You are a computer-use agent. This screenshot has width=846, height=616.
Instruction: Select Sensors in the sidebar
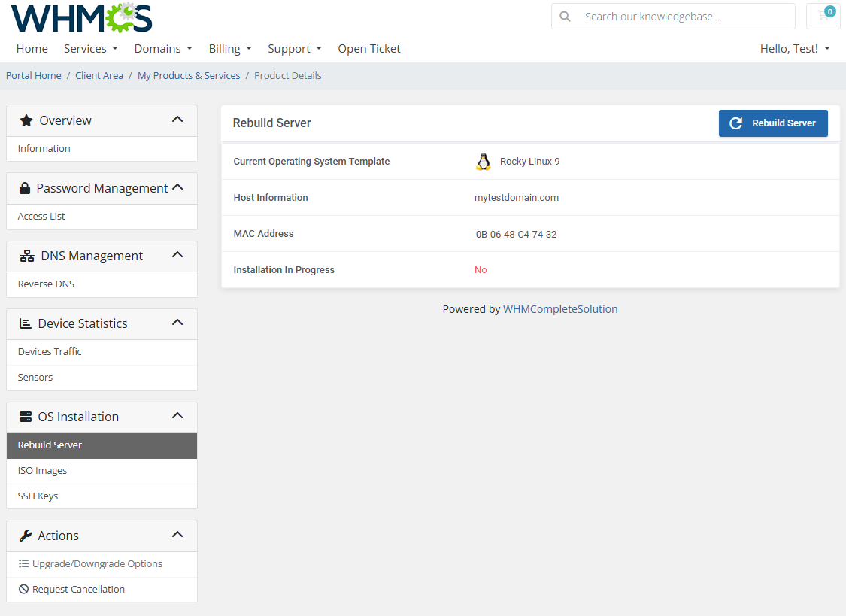(x=102, y=378)
